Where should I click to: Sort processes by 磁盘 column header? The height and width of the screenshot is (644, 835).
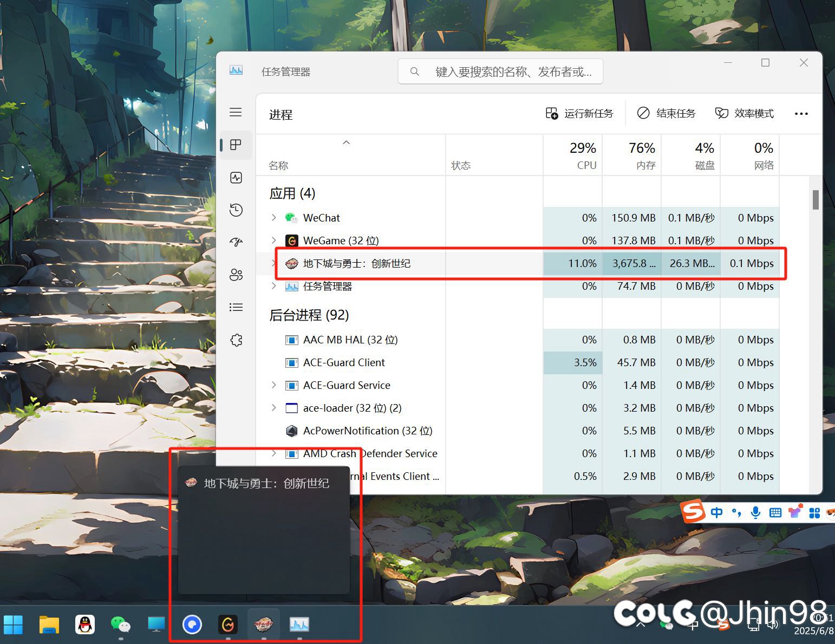click(x=691, y=155)
